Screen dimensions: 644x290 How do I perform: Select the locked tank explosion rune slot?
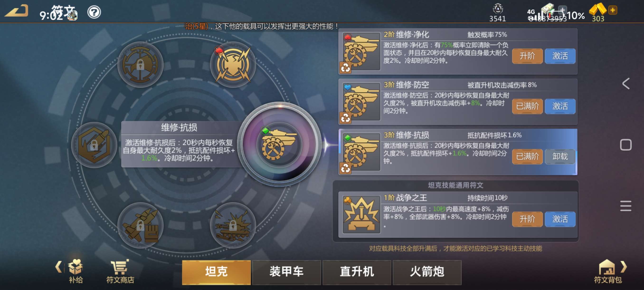233,225
